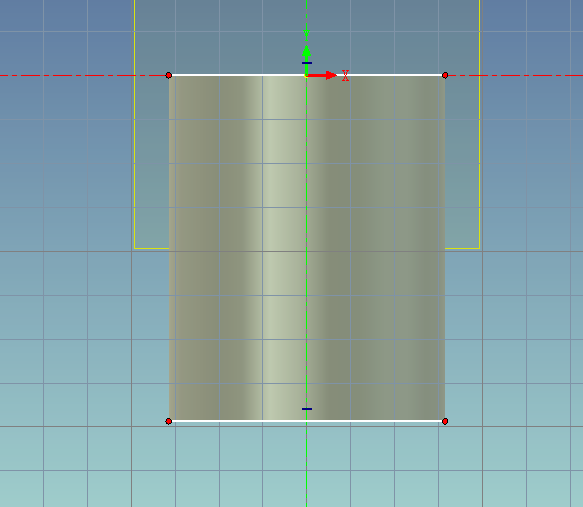The image size is (583, 507).
Task: Select the blue constraint marker on the green arrow
Action: 307,63
